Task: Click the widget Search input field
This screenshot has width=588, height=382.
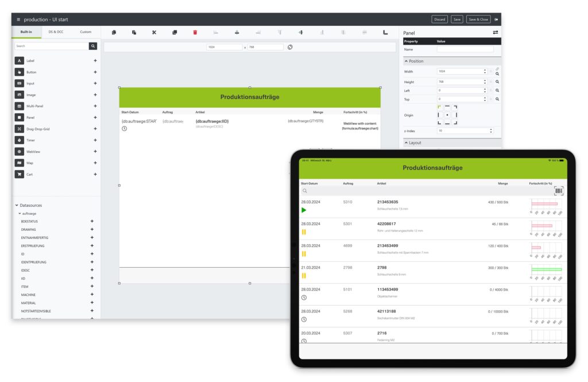Action: point(52,46)
